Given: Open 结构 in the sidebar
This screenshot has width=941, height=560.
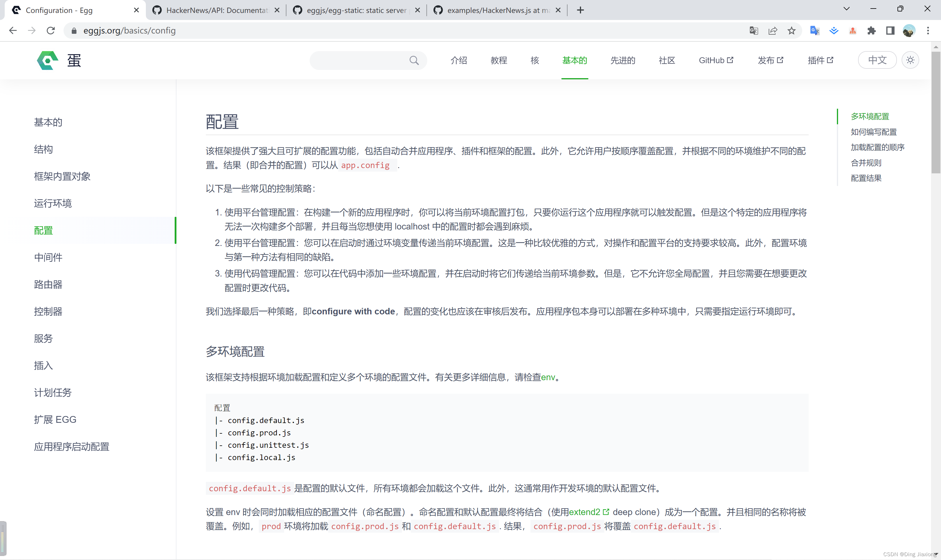Looking at the screenshot, I should [44, 150].
